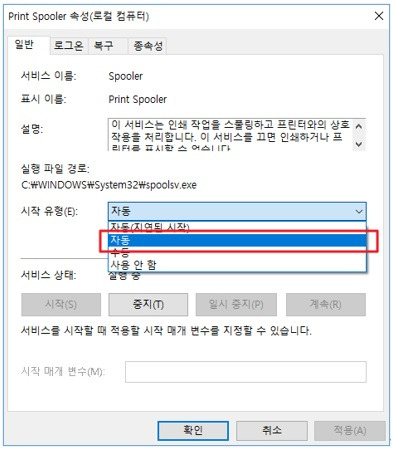Click the description box down arrow
The image size is (395, 450).
coord(359,144)
